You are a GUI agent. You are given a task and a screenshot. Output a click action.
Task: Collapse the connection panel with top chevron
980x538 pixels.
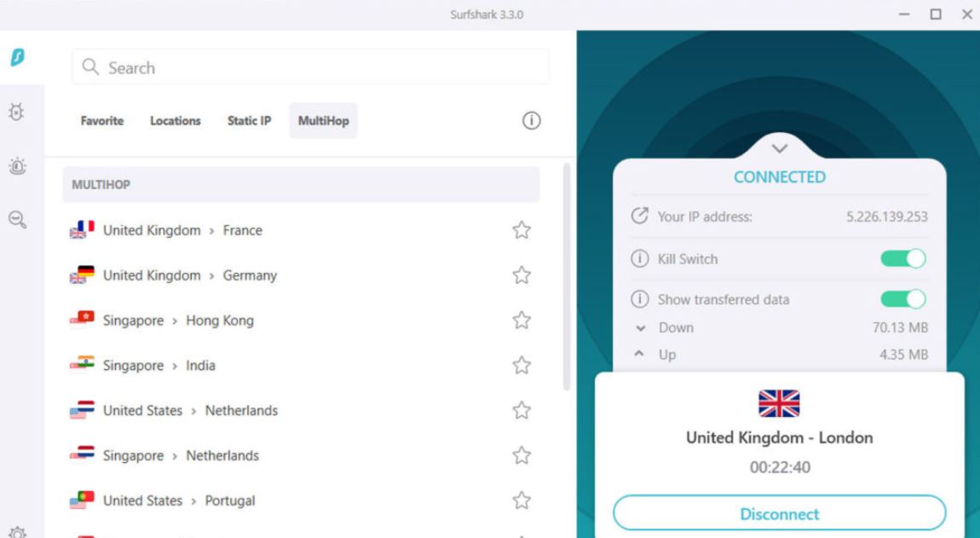[x=780, y=149]
